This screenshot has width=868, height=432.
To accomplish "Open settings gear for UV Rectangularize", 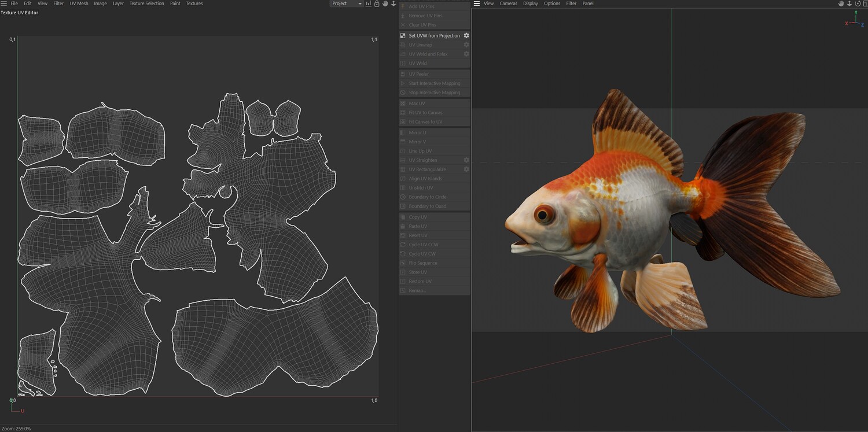I will (x=466, y=169).
